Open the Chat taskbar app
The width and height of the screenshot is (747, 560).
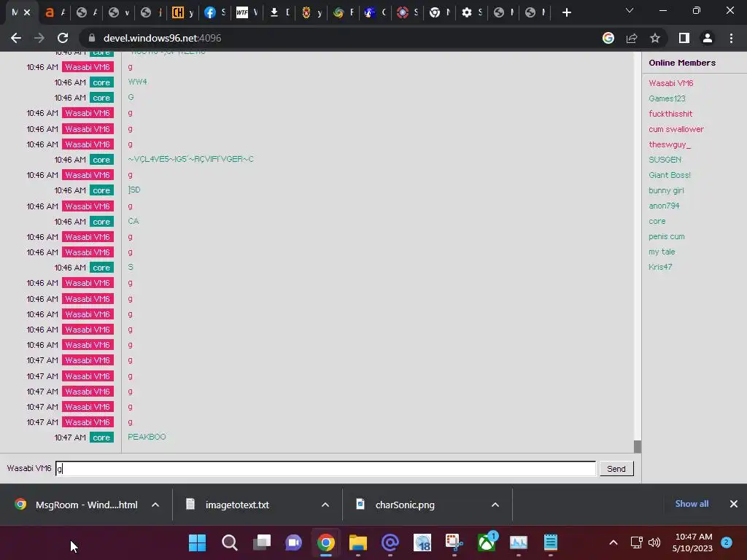coord(293,542)
